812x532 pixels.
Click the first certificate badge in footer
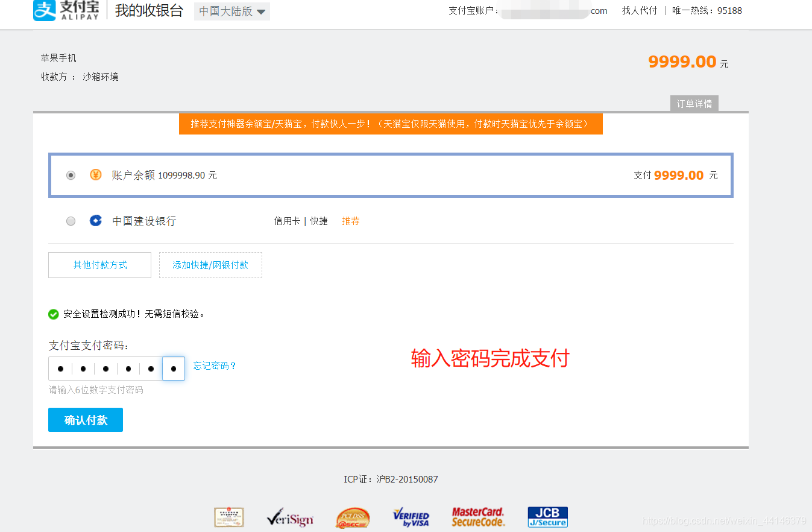pyautogui.click(x=229, y=518)
